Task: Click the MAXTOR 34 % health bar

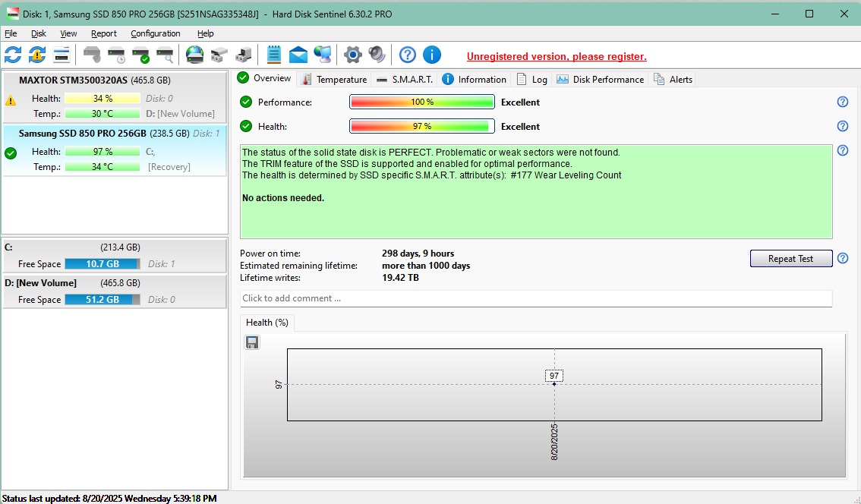Action: pos(102,99)
